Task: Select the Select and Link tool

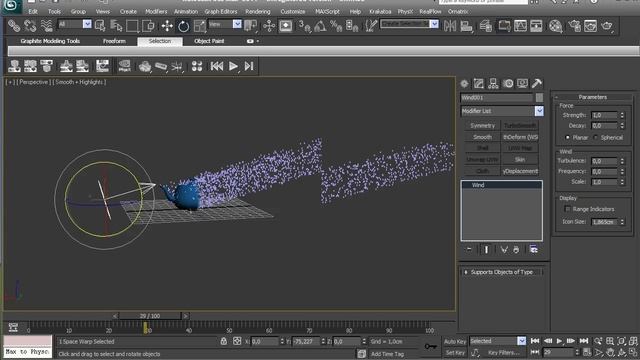Action: coord(13,26)
